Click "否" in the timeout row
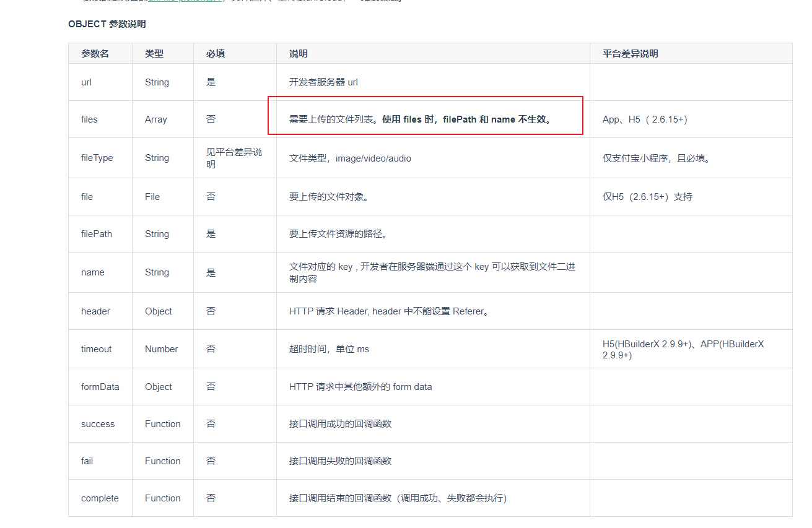Screen dimensions: 812x528 211,349
